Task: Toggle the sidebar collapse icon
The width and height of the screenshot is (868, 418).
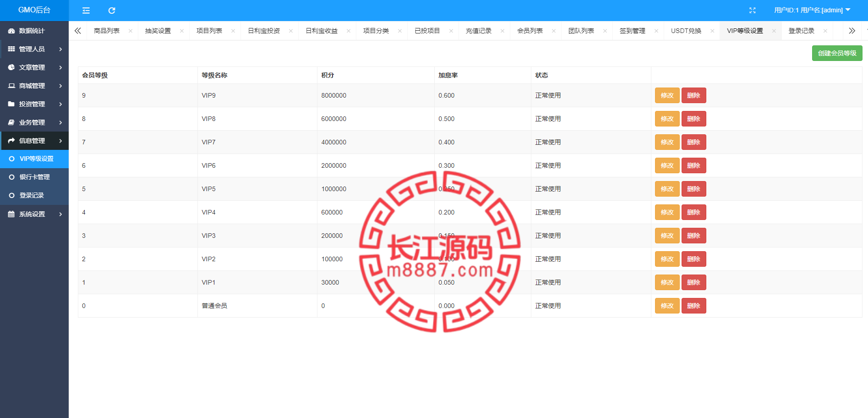Action: tap(86, 10)
